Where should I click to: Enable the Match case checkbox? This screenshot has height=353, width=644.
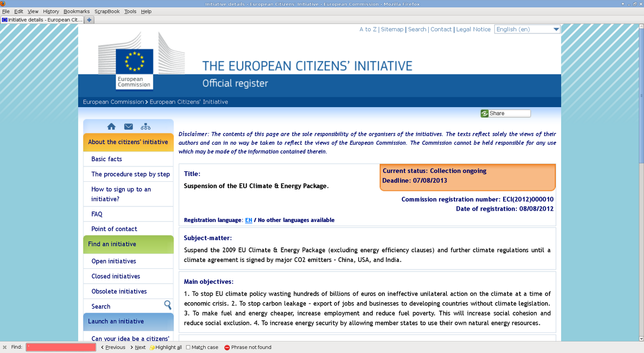click(x=188, y=347)
